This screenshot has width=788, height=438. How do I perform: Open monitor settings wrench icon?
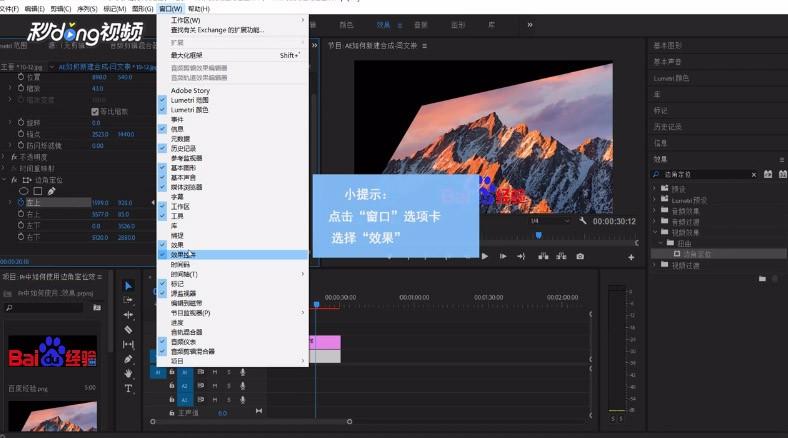[582, 221]
